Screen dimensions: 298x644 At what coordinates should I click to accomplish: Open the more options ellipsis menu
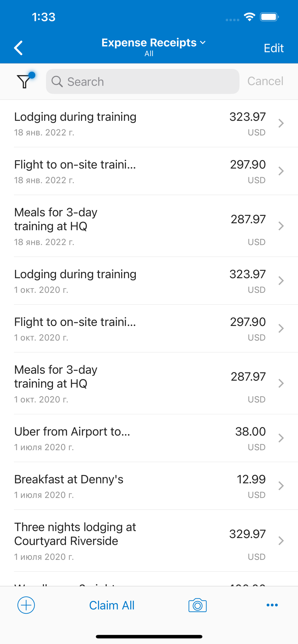[272, 605]
